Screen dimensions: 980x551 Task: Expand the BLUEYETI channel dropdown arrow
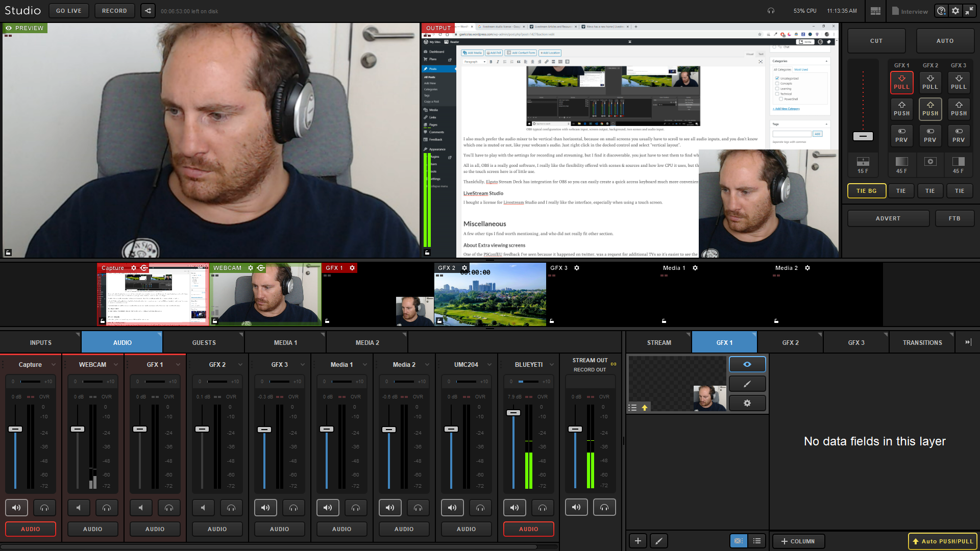coord(552,365)
